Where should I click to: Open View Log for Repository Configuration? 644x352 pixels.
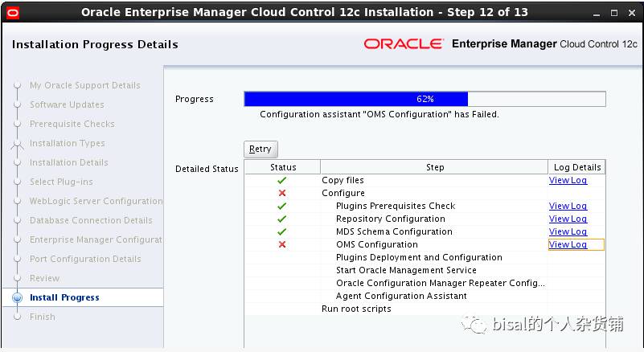click(x=568, y=219)
